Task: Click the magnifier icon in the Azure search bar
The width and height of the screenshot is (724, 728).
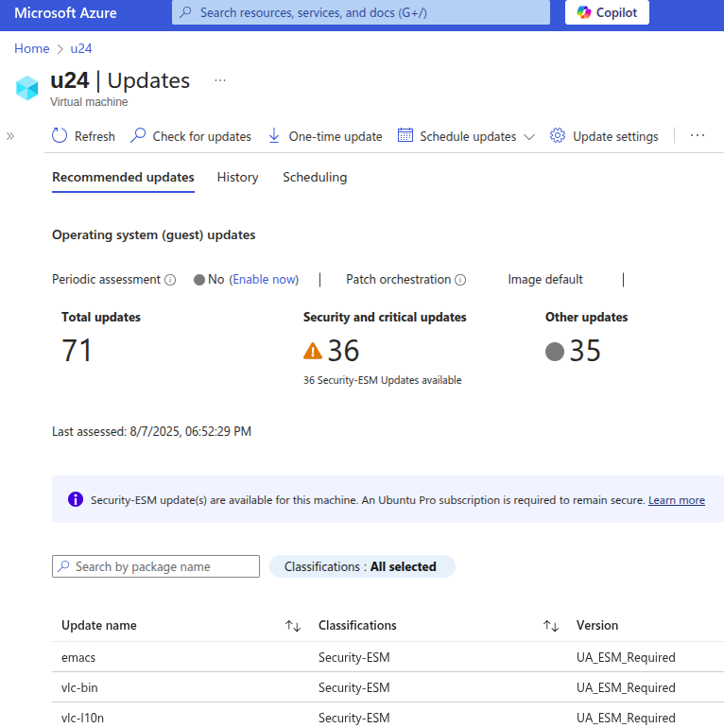Action: pyautogui.click(x=185, y=12)
